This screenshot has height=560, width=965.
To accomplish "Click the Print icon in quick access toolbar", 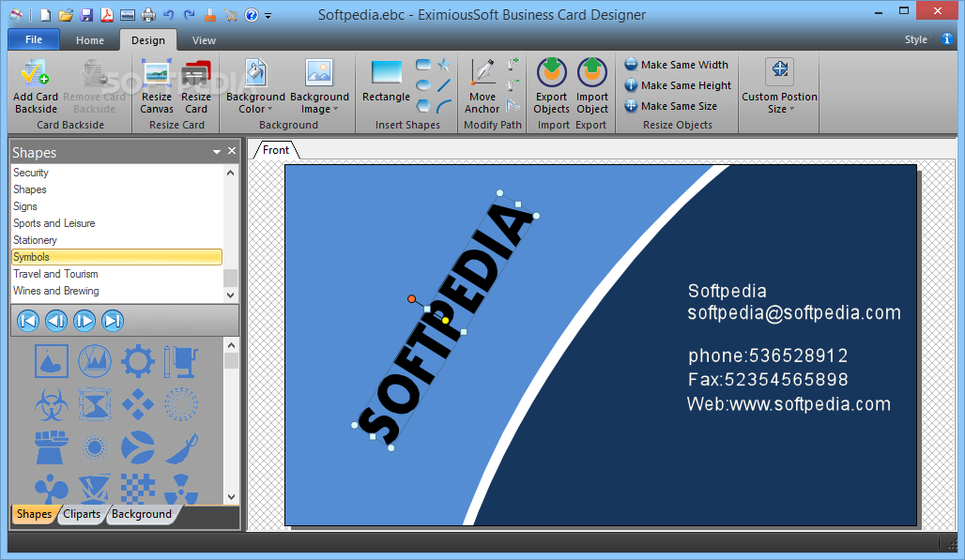I will tap(148, 15).
